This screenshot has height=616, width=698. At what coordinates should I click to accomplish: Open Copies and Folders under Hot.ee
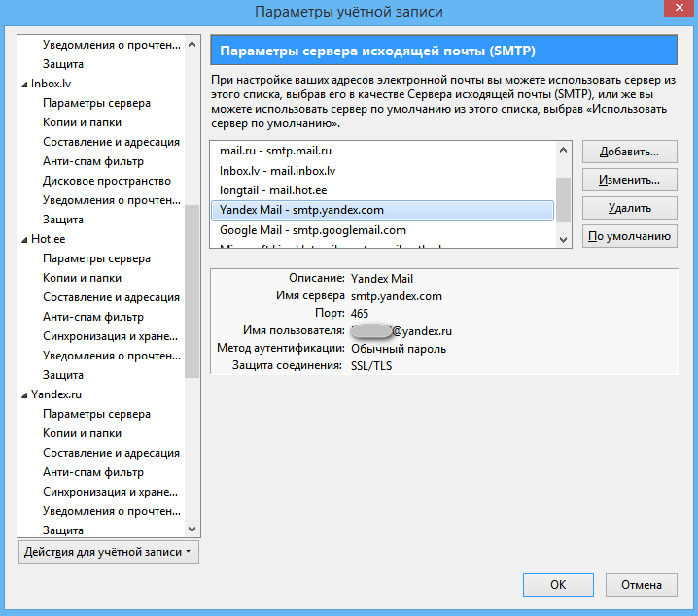pos(82,278)
